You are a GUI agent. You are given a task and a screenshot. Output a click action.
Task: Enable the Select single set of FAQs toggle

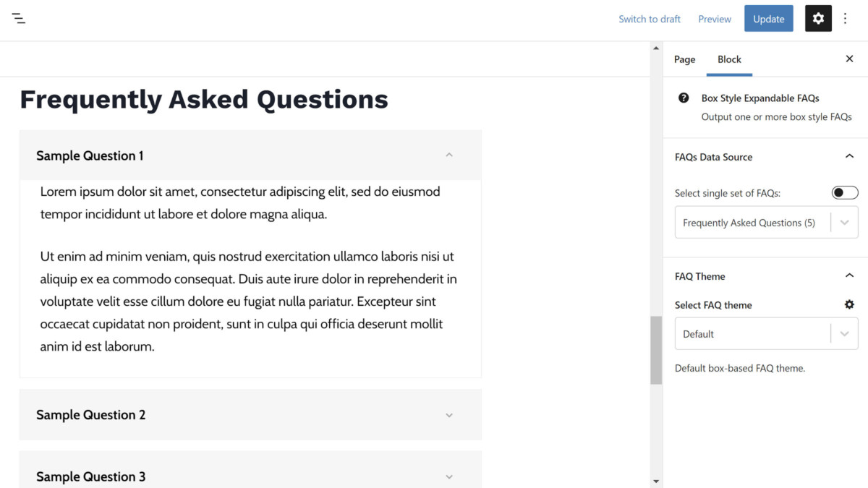coord(844,192)
